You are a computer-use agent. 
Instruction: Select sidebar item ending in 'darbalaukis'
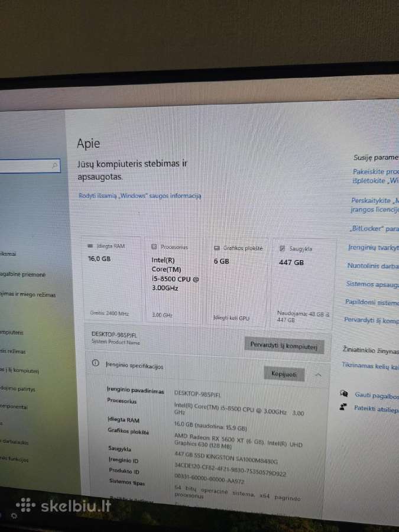[14, 442]
